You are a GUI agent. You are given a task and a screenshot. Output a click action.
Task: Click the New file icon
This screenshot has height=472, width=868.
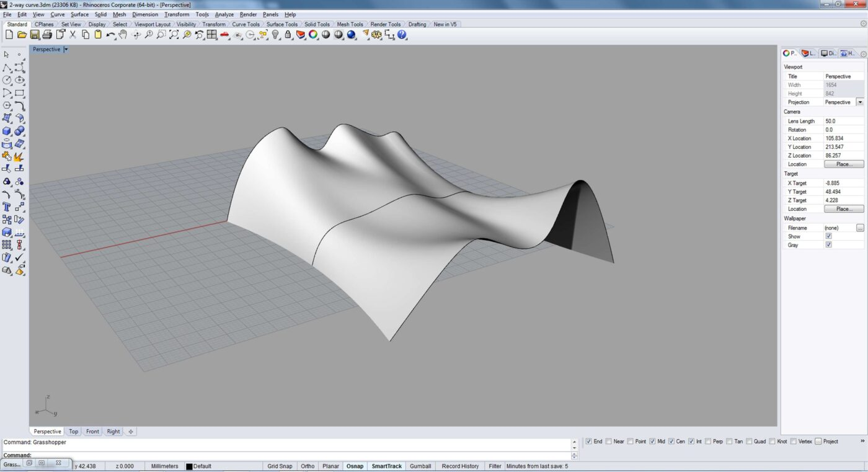click(x=9, y=35)
